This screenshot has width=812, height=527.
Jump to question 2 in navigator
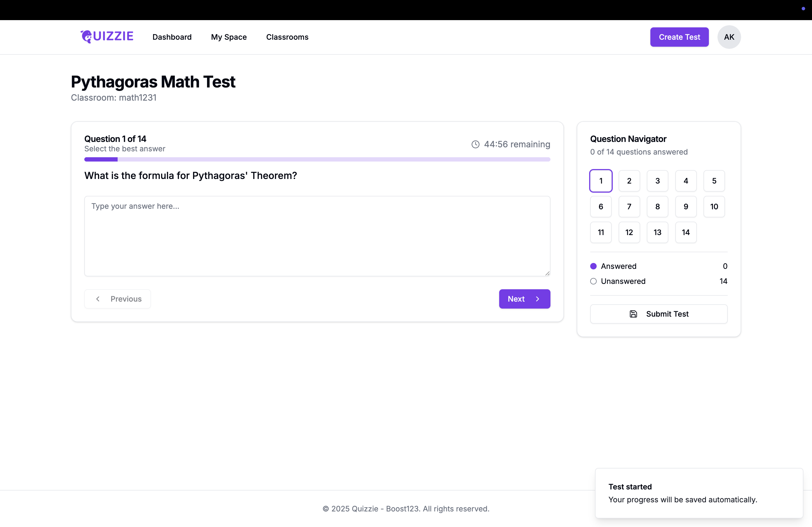(x=629, y=181)
